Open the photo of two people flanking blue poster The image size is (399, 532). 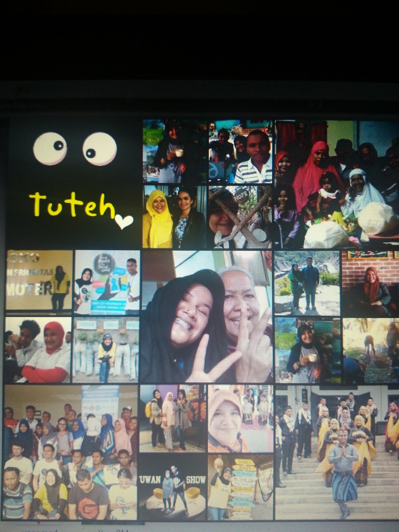(107, 282)
